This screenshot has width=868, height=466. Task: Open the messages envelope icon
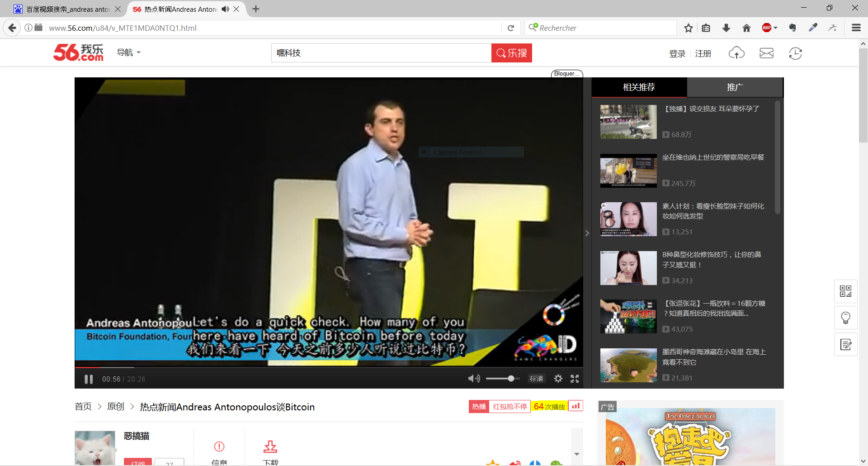(x=766, y=53)
